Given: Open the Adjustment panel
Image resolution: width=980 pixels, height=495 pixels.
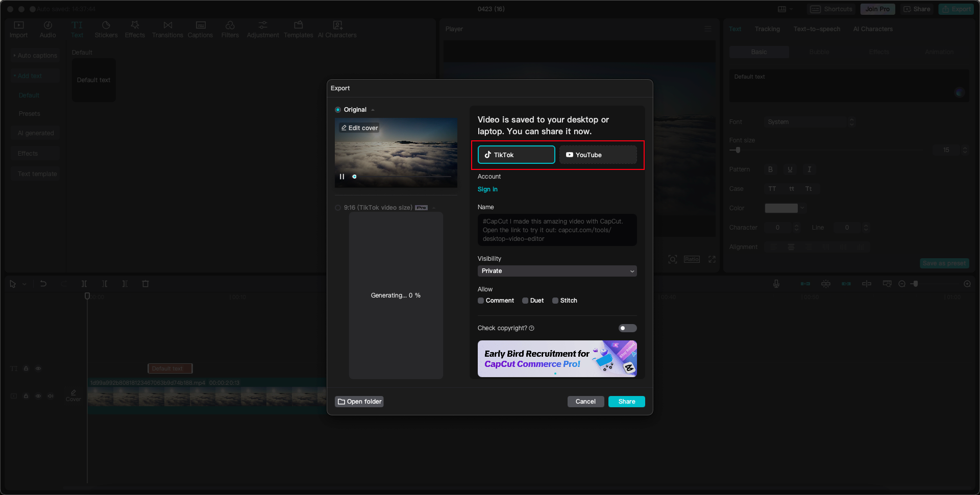Looking at the screenshot, I should (263, 29).
